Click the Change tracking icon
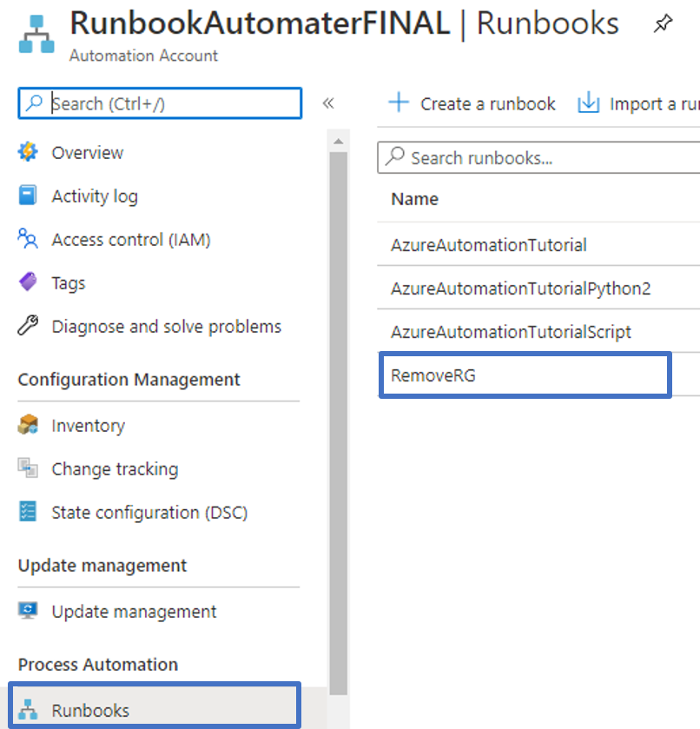This screenshot has height=729, width=700. (x=28, y=467)
